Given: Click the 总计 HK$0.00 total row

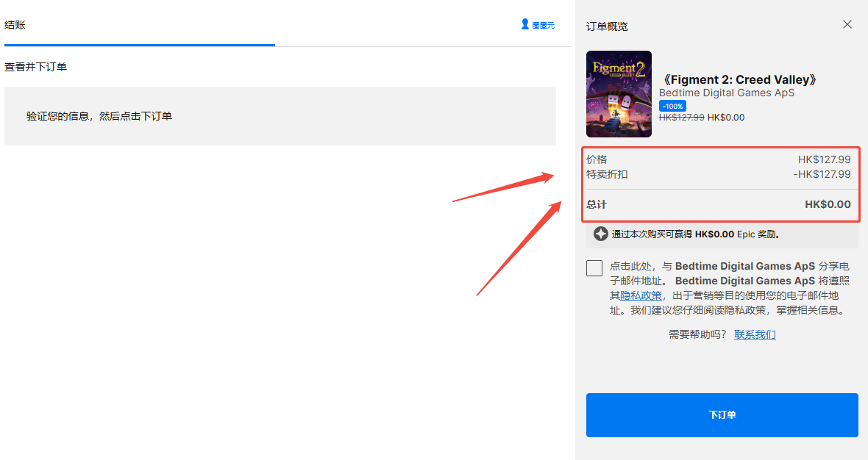Looking at the screenshot, I should pos(721,204).
